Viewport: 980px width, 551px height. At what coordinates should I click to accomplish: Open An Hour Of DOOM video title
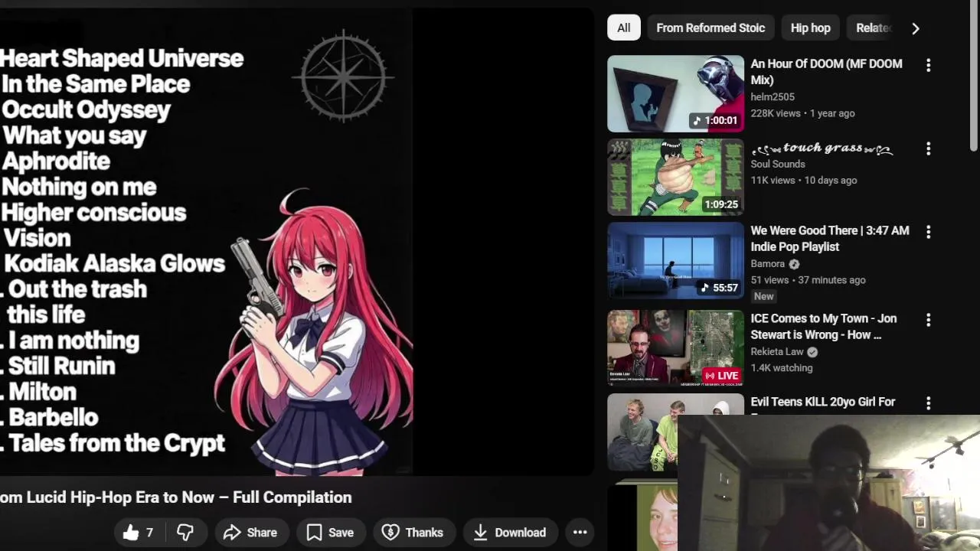coord(826,72)
